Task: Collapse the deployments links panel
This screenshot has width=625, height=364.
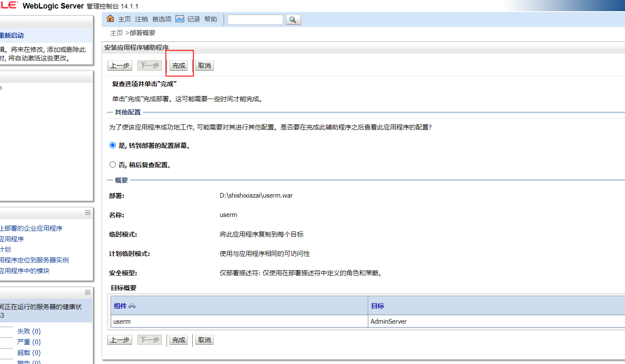Action: click(x=88, y=213)
